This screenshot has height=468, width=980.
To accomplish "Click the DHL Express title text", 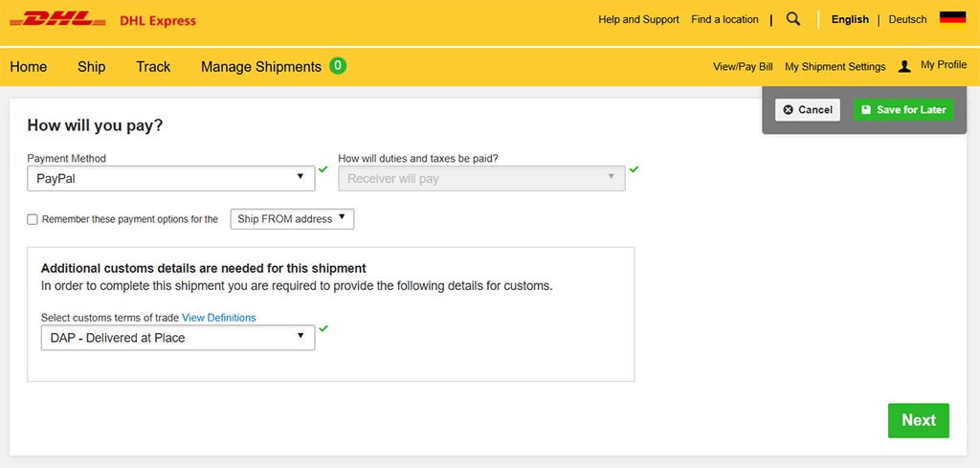I will [x=158, y=21].
